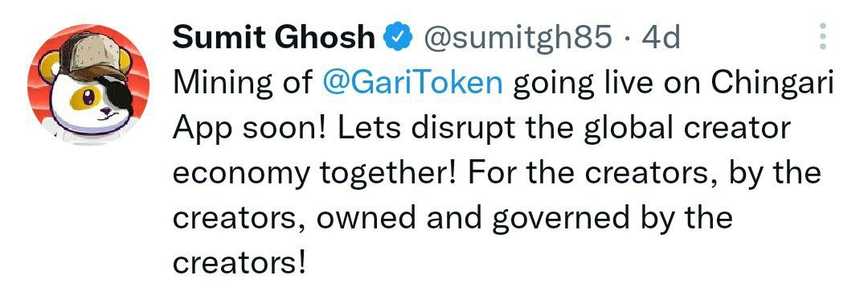Click 'For the creators, by the' phrase
Image resolution: width=868 pixels, height=296 pixels.
click(645, 174)
